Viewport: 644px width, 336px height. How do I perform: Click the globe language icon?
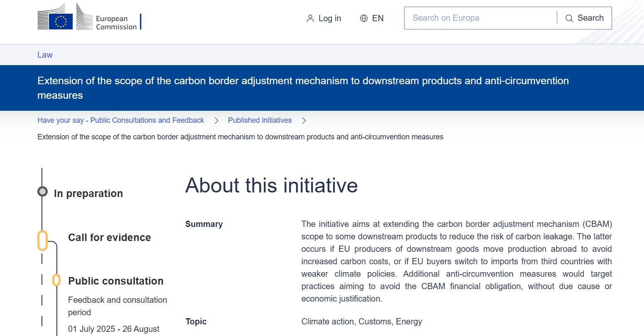click(x=364, y=18)
